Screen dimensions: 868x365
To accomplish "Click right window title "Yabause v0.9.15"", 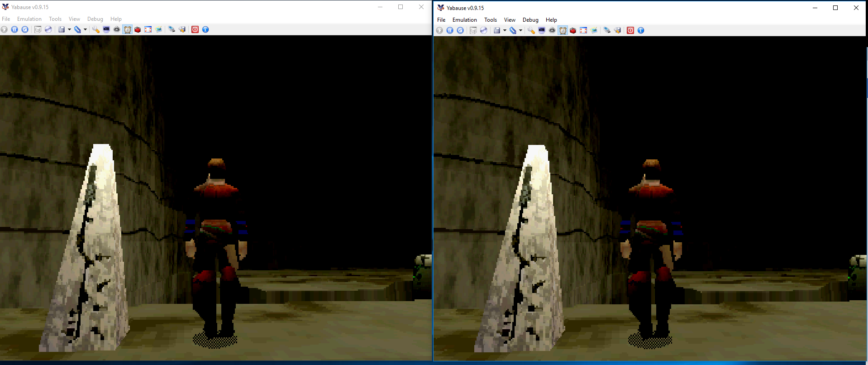I will tap(465, 8).
